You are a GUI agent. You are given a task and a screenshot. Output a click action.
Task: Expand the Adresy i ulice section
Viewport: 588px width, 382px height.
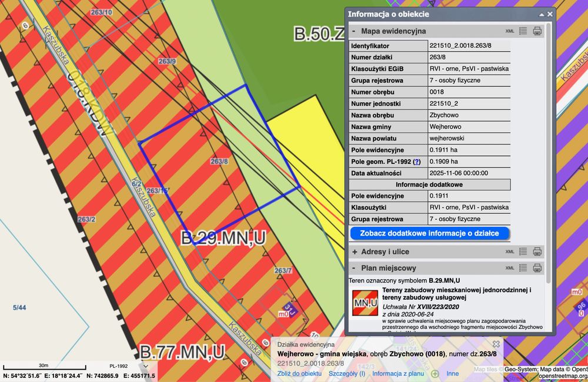355,252
